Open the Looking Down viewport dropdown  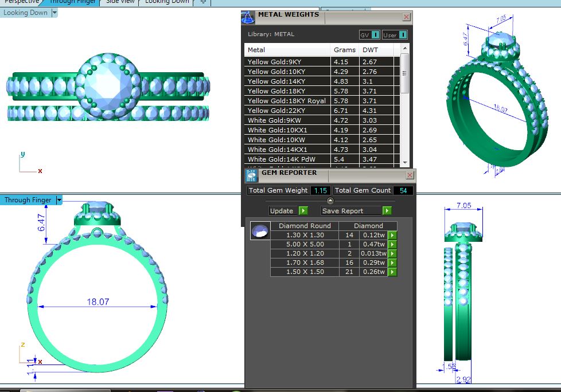(54, 13)
